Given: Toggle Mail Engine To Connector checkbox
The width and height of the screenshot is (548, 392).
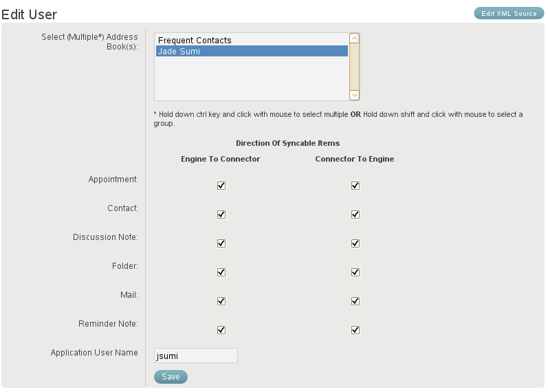Looking at the screenshot, I should (x=221, y=301).
